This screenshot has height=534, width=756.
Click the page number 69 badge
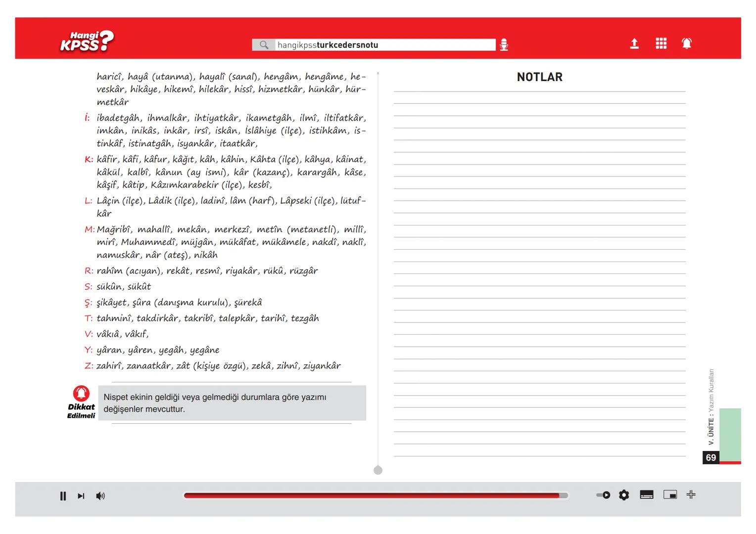click(711, 457)
